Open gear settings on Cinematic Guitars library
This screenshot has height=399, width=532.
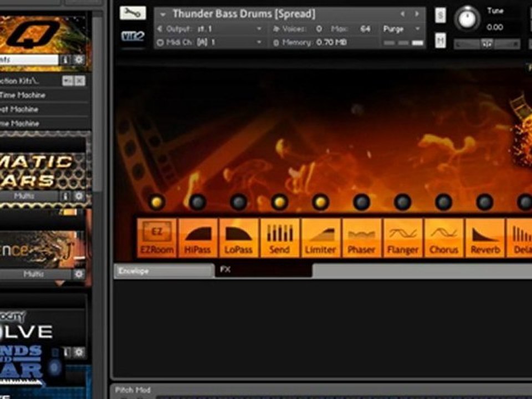(79, 196)
